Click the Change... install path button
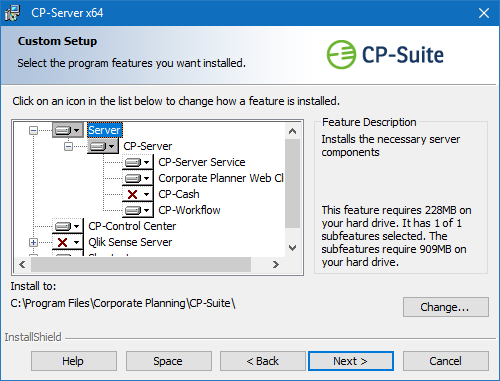The height and width of the screenshot is (381, 500). [x=446, y=307]
